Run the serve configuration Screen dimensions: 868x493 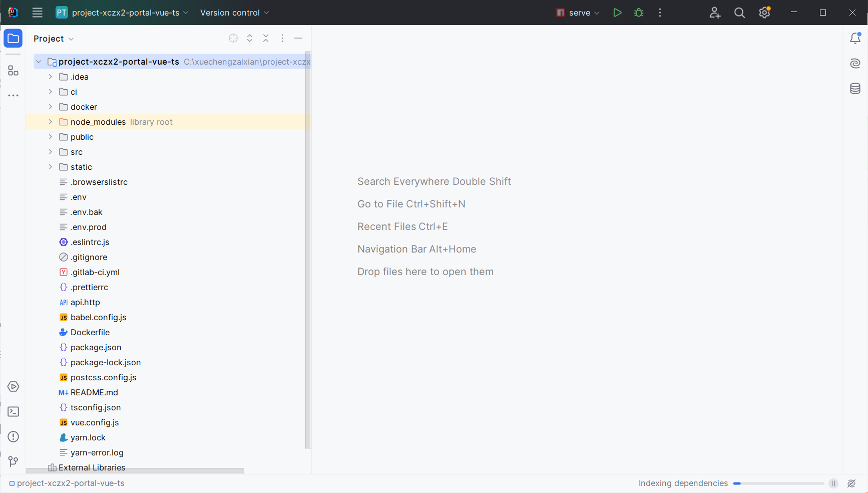[x=617, y=13]
